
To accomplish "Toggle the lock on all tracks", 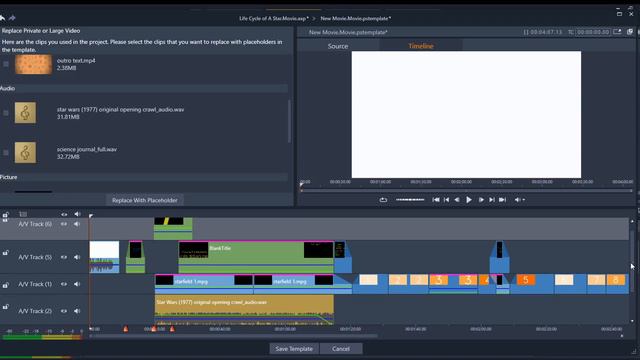I will point(5,215).
